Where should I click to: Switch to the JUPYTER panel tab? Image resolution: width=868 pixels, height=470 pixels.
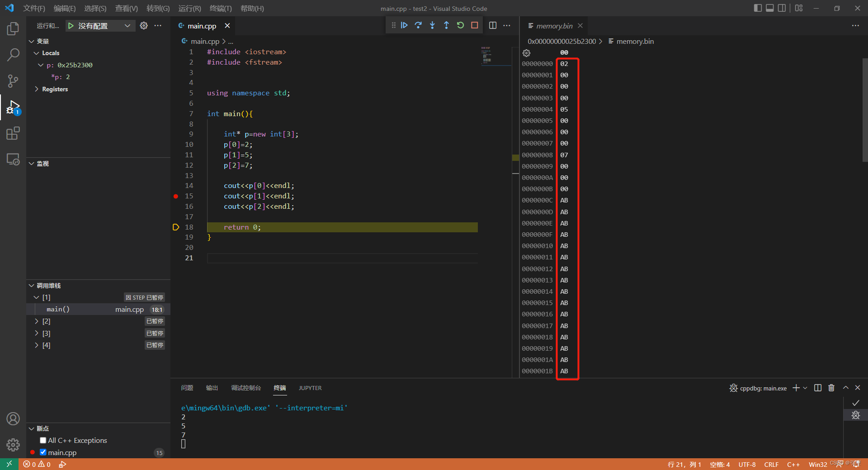[310, 388]
